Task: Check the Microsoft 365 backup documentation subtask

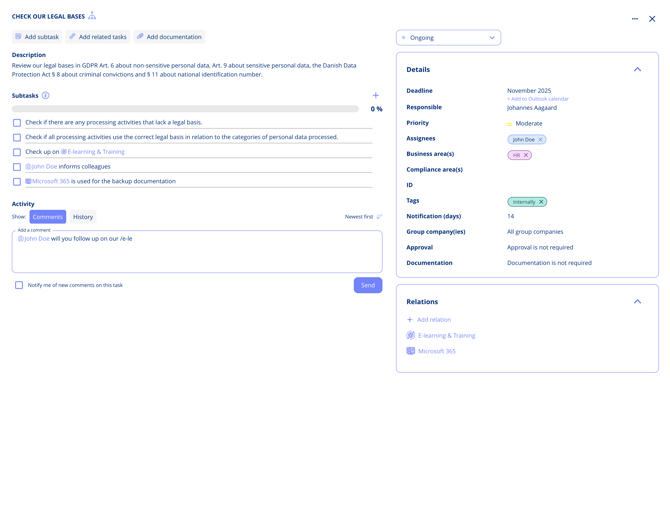Action: tap(17, 182)
